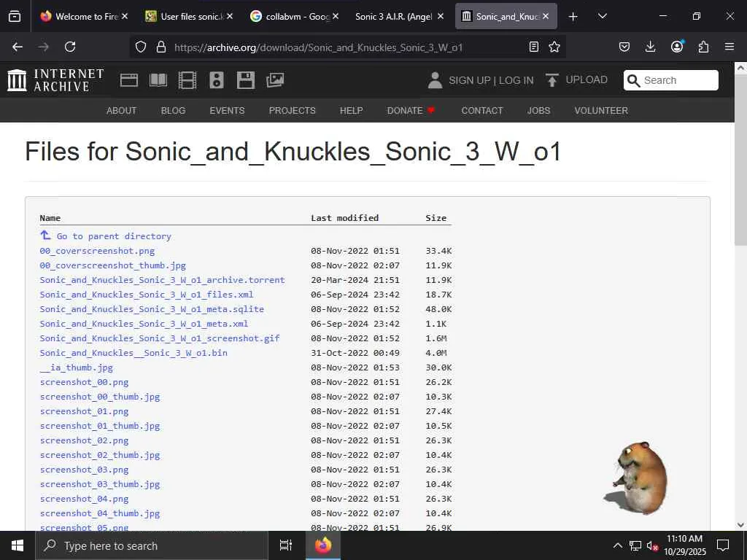Viewport: 747px width, 560px height.
Task: Go back with the browser back arrow
Action: 18,47
